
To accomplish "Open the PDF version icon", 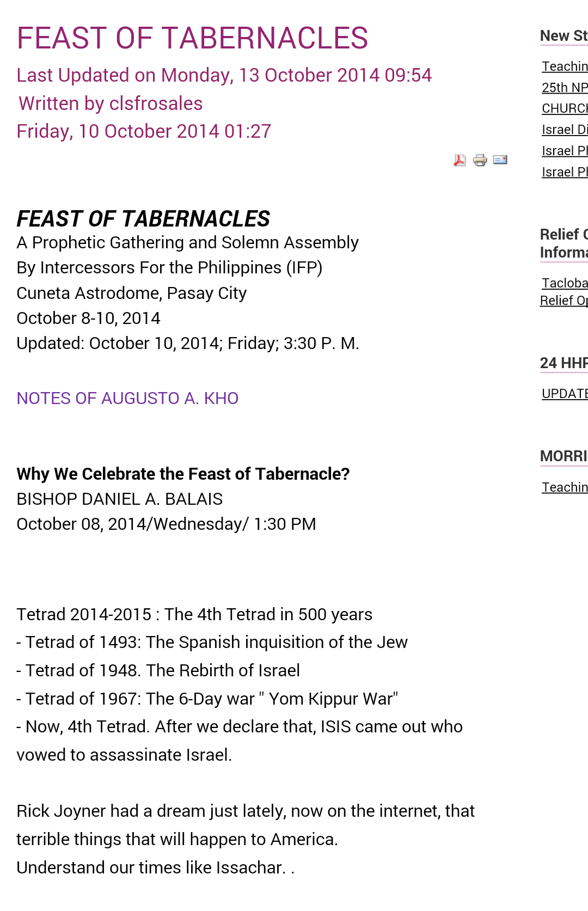I will point(460,160).
